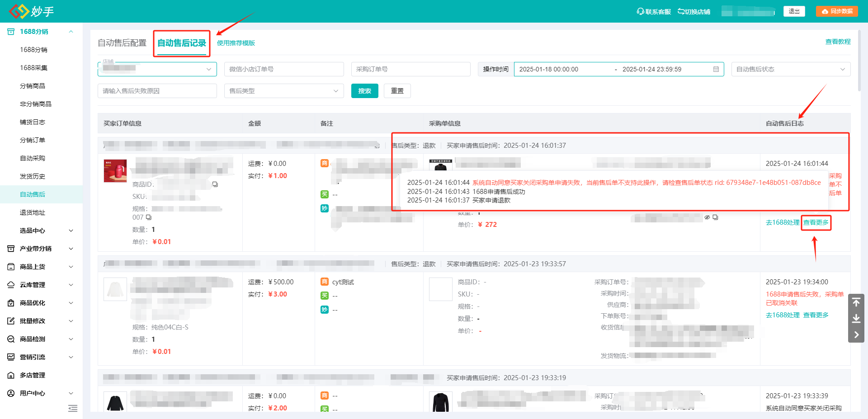
Task: Click the teal 妙 remark icon, ¥1.00 order
Action: 325,208
